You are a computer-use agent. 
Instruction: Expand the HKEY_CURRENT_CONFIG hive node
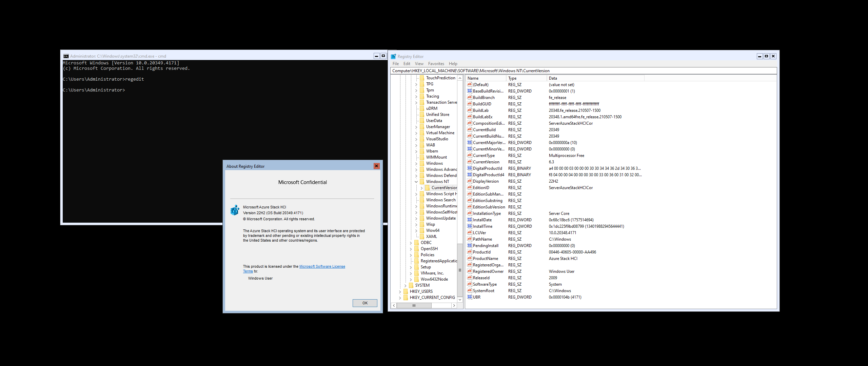[x=400, y=298]
